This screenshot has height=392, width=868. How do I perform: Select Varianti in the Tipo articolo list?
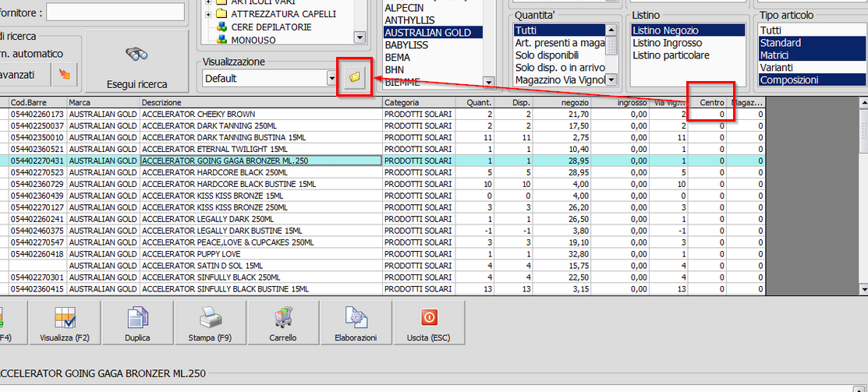point(813,68)
